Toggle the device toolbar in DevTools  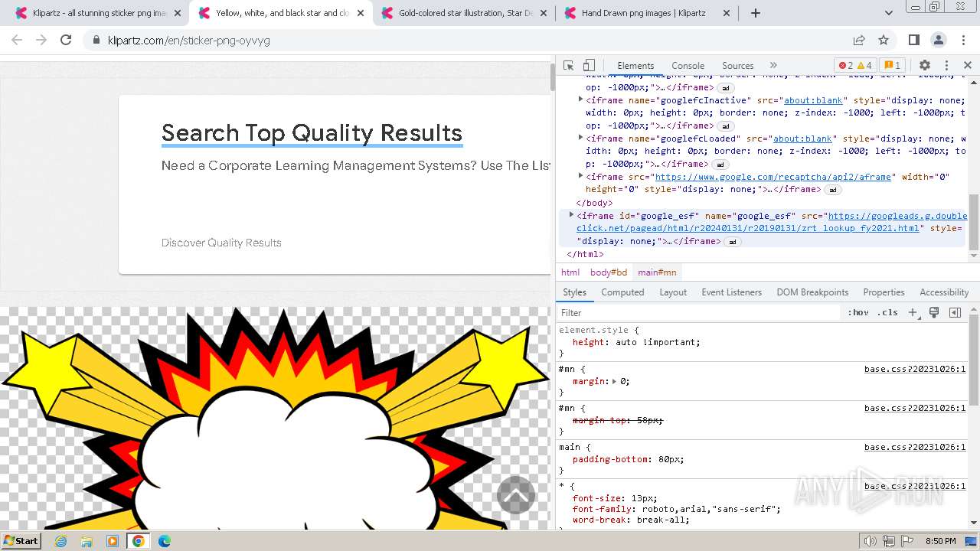point(589,65)
